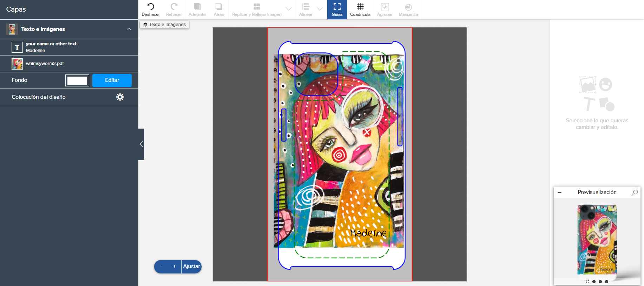Minimize the Previsualización panel
Viewport: 644px width, 286px height.
click(559, 193)
